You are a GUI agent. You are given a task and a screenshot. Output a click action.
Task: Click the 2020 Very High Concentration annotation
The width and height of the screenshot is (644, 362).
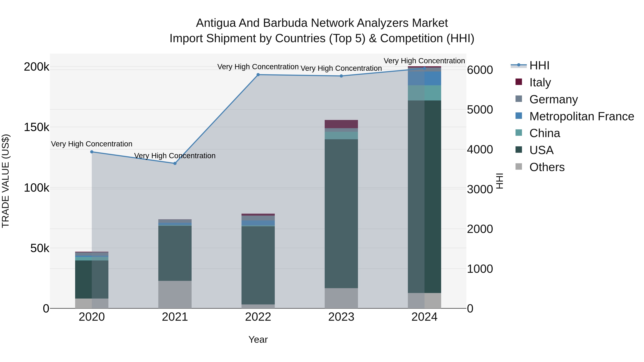92,144
